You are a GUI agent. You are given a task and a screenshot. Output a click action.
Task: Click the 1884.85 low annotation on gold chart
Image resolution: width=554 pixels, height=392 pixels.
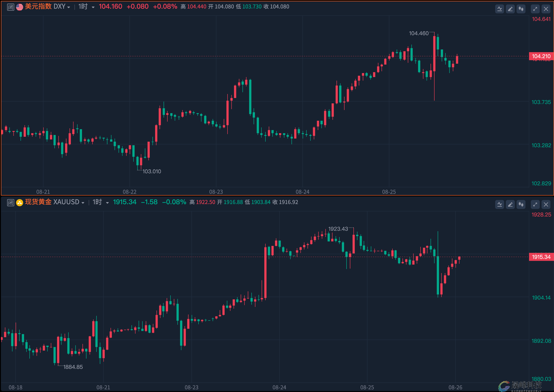coord(73,367)
